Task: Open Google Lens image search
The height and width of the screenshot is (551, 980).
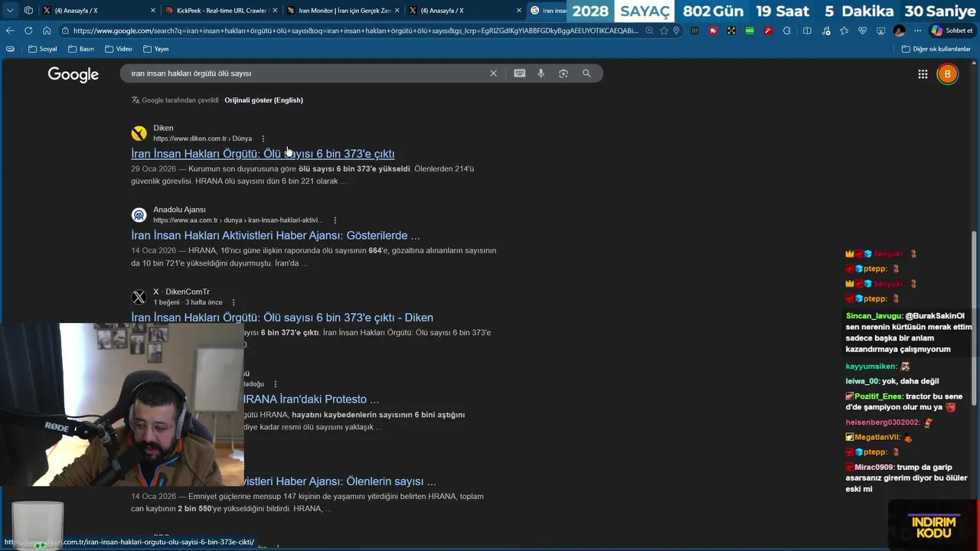Action: tap(563, 73)
